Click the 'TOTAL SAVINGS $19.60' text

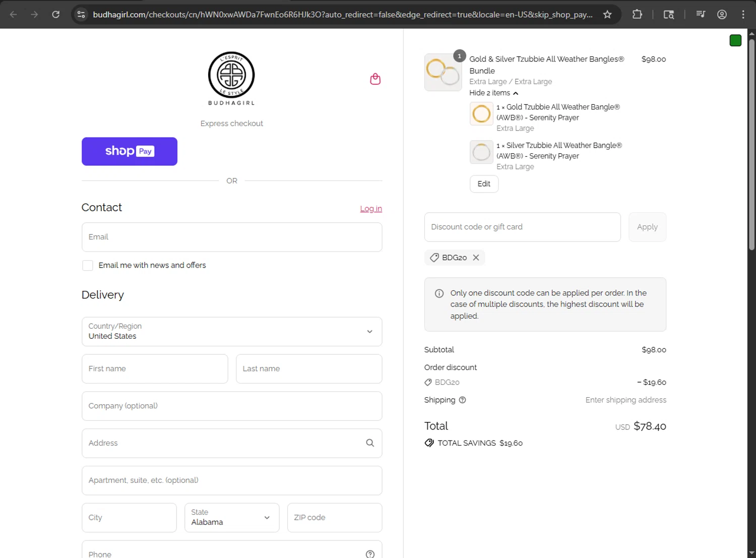click(480, 443)
